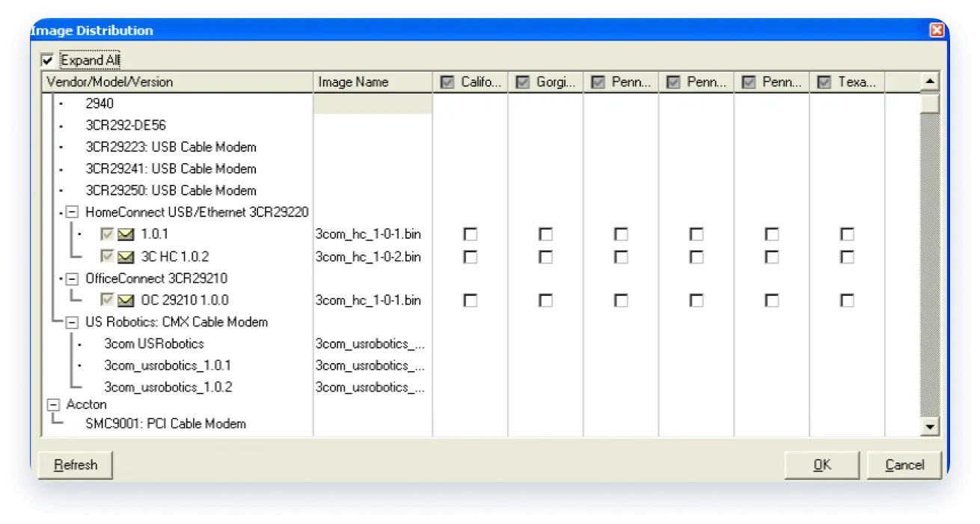Collapse the Accton vendor node
This screenshot has height=524, width=980.
pyautogui.click(x=53, y=404)
